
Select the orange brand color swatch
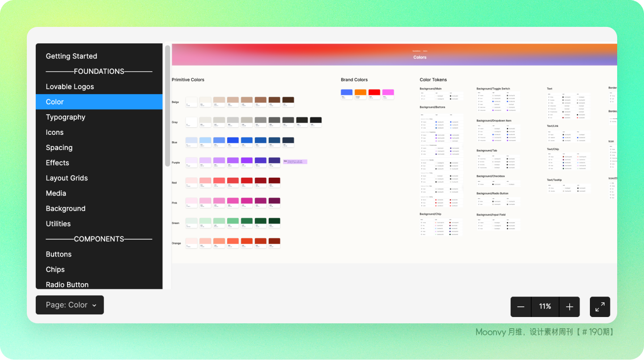[360, 93]
